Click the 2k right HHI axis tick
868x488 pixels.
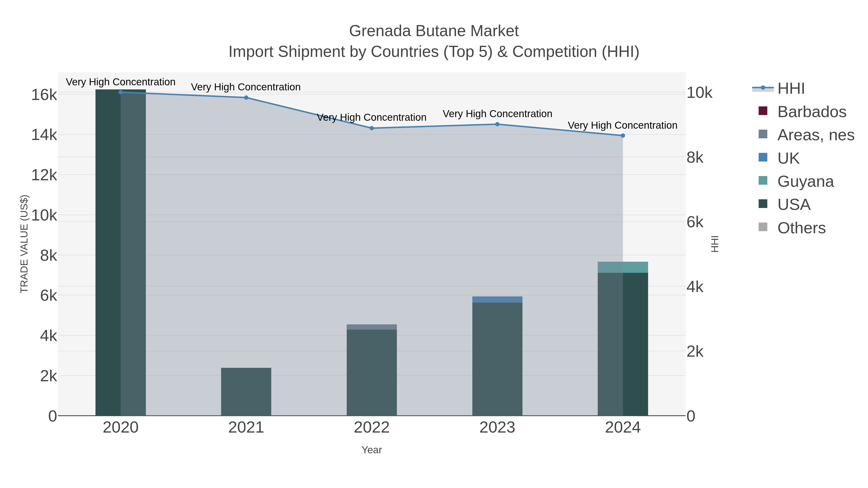pos(695,352)
